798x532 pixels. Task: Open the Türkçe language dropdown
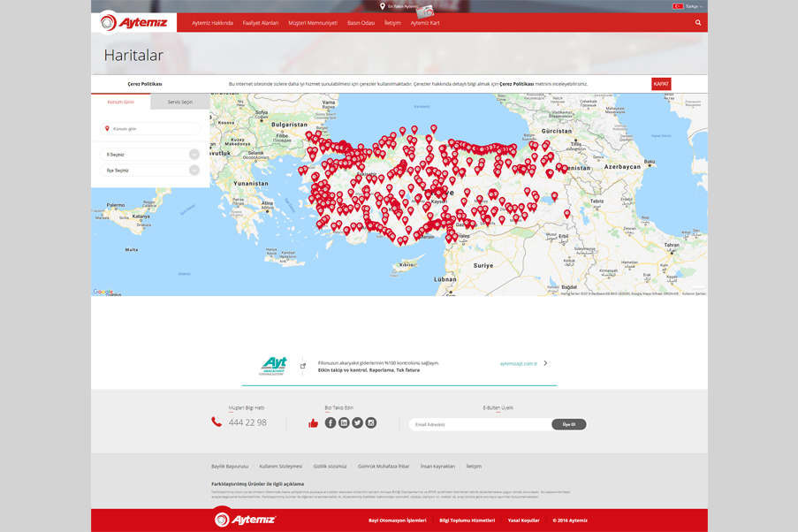(x=694, y=6)
